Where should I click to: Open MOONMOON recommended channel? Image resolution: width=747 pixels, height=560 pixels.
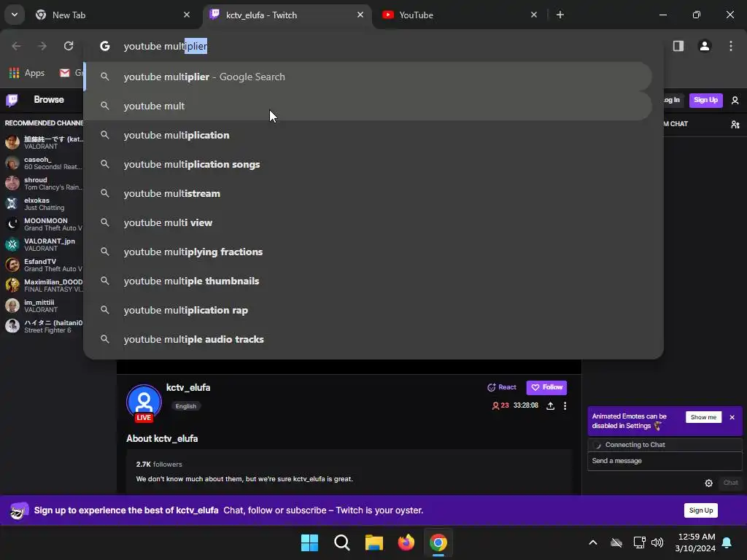43,225
